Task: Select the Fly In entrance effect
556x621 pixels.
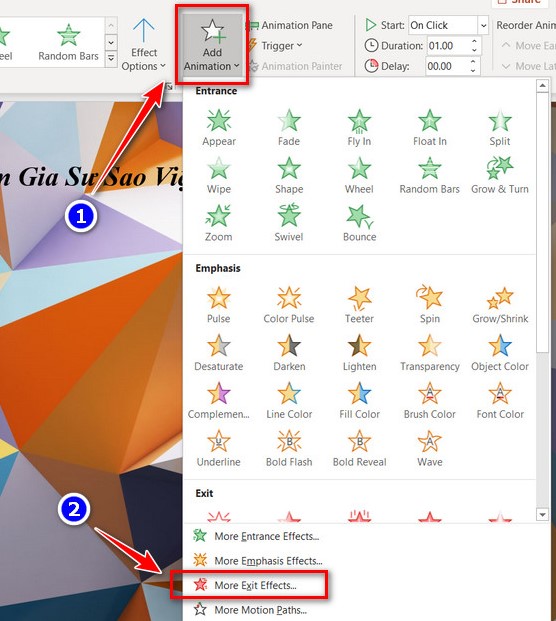Action: point(359,128)
